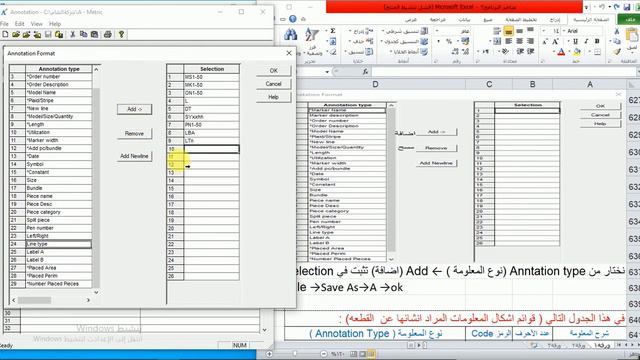Viewport: 640px width, 360px height.
Task: Click the highlighted middle-align icon in Excel
Action: click(x=508, y=31)
